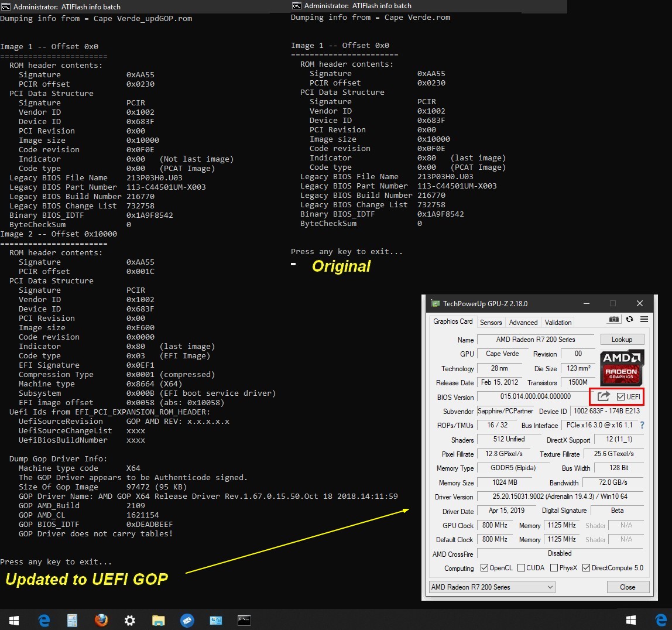
Task: Click 'Press any key to exit' in right console
Action: (x=347, y=252)
